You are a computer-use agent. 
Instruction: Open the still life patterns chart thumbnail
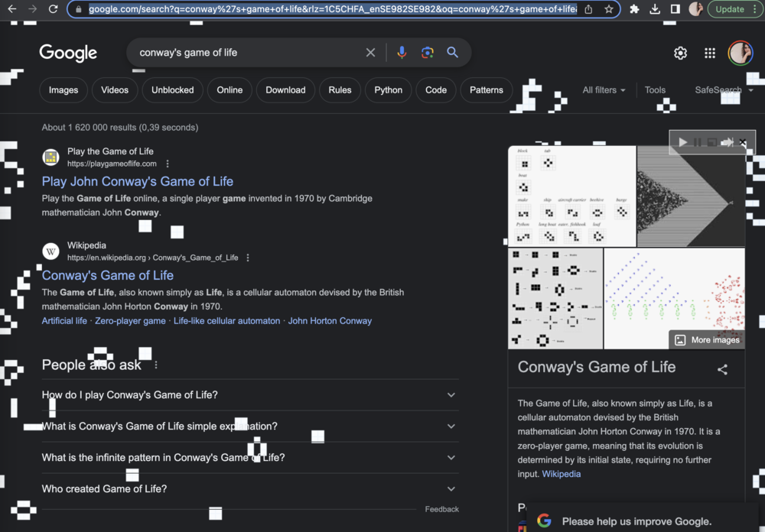click(571, 196)
